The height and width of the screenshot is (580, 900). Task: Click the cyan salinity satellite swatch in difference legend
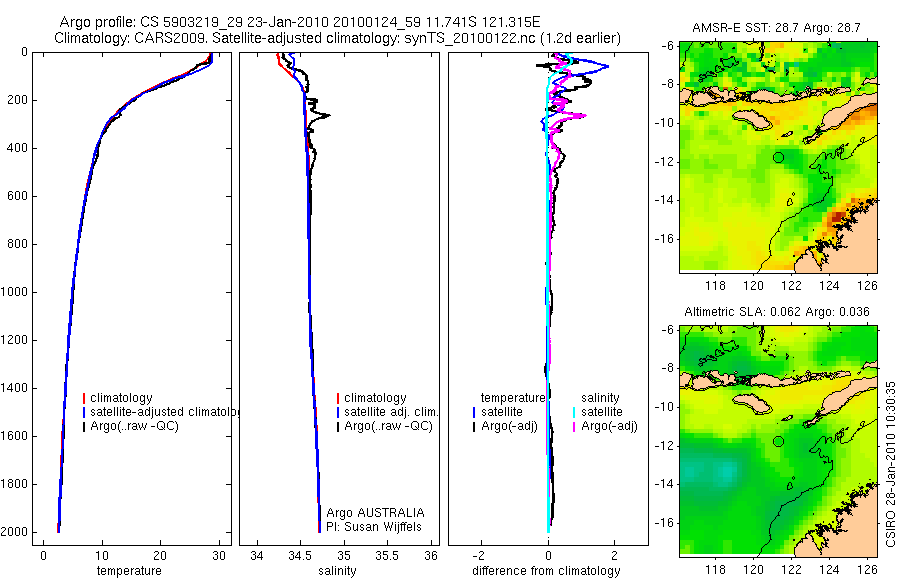[574, 412]
